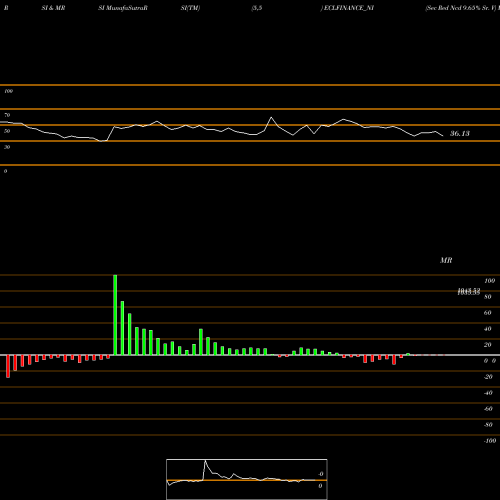Click the lone "B" at the header's start

6,8
